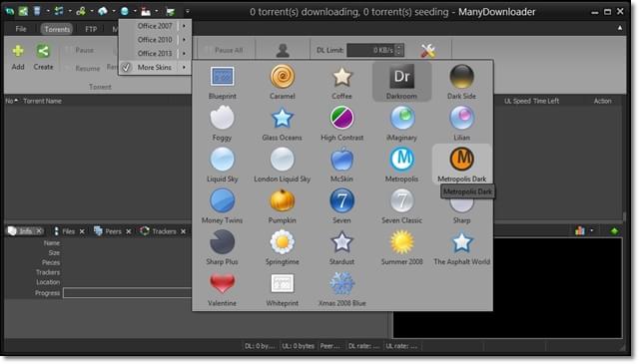Open the Peers panel tab
639x364 pixels.
tap(113, 231)
